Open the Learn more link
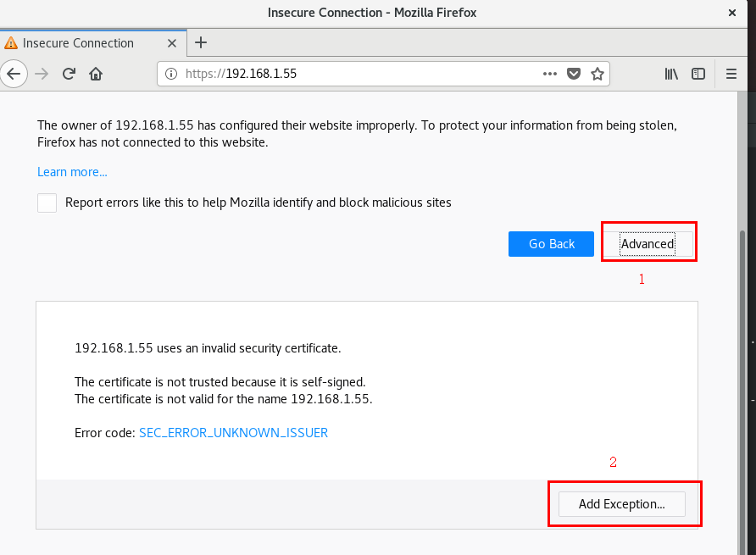Viewport: 756px width, 555px height. tap(72, 172)
